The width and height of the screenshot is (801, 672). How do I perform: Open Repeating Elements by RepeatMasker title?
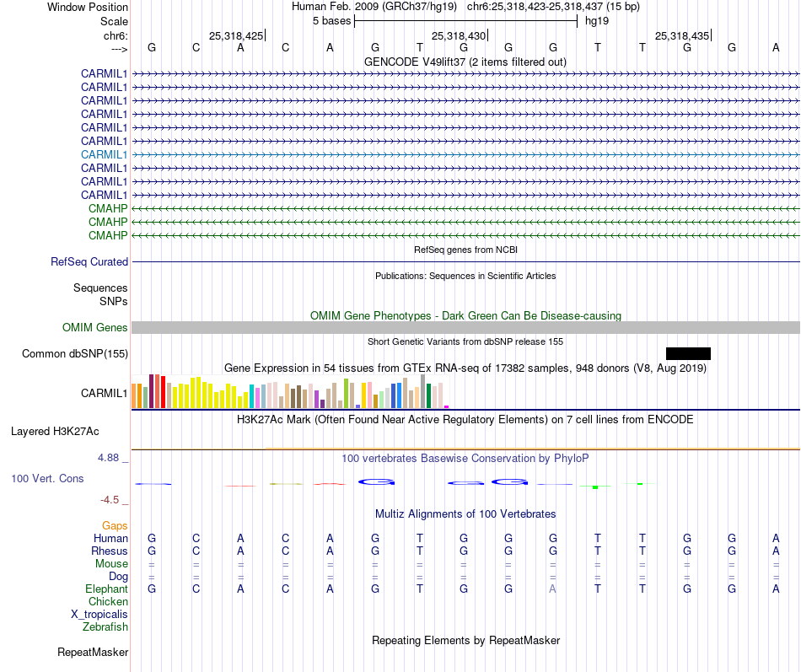point(465,640)
